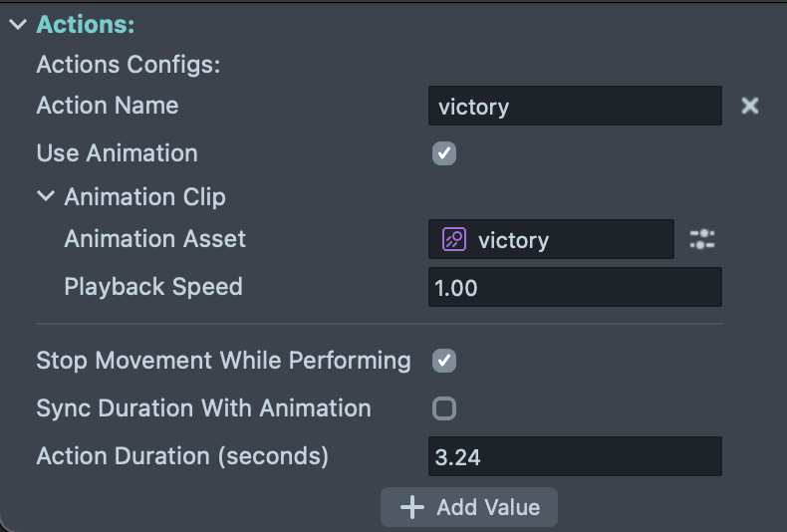Image resolution: width=787 pixels, height=532 pixels.
Task: Click the plus icon on Add Value
Action: tap(411, 507)
